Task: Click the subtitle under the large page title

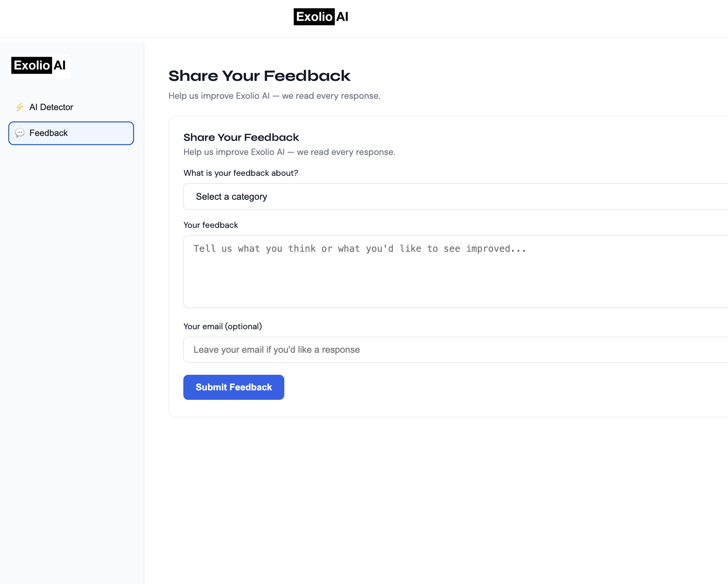Action: [274, 96]
